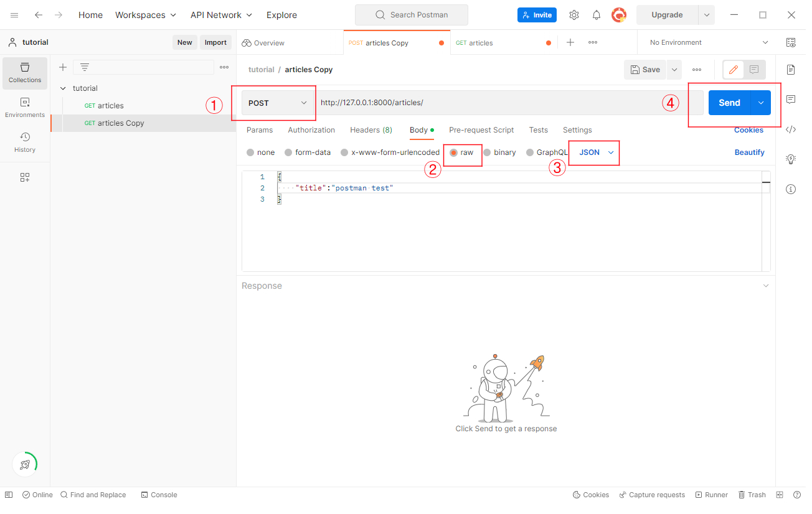Open the tab options ellipsis
Viewport: 812px width, 514px height.
point(593,42)
